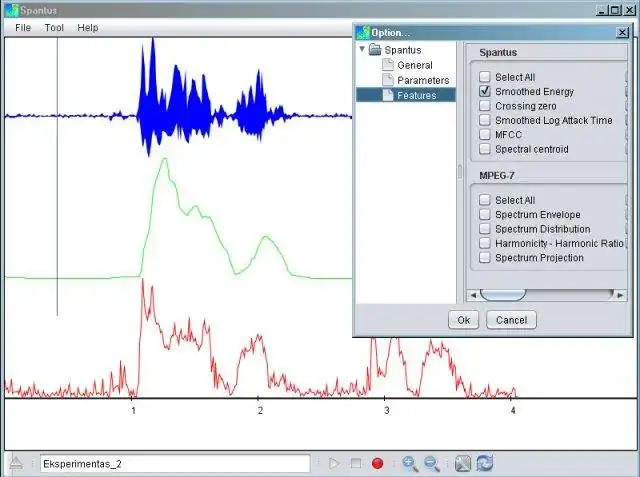Select Features in the options tree
640x477 pixels.
pyautogui.click(x=417, y=95)
